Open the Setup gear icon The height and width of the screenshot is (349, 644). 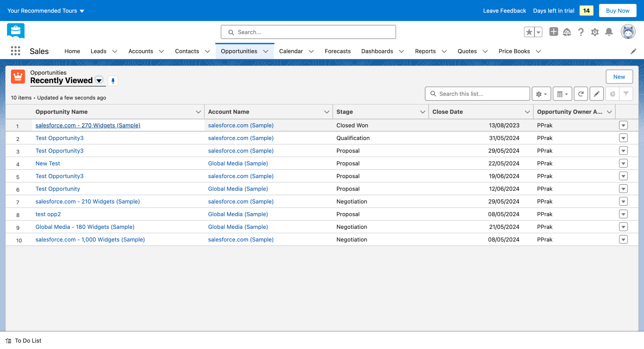pos(595,32)
